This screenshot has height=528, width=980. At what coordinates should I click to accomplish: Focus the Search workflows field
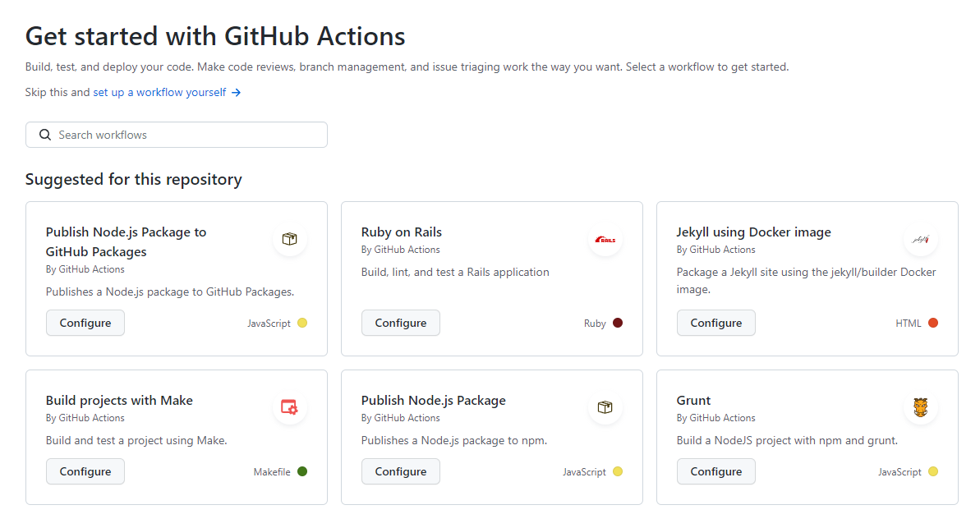tap(177, 135)
